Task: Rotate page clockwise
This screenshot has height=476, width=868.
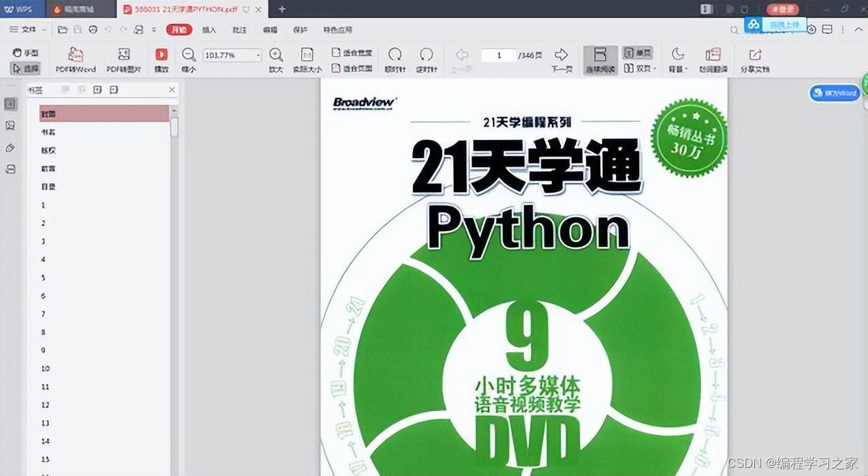Action: [x=394, y=60]
